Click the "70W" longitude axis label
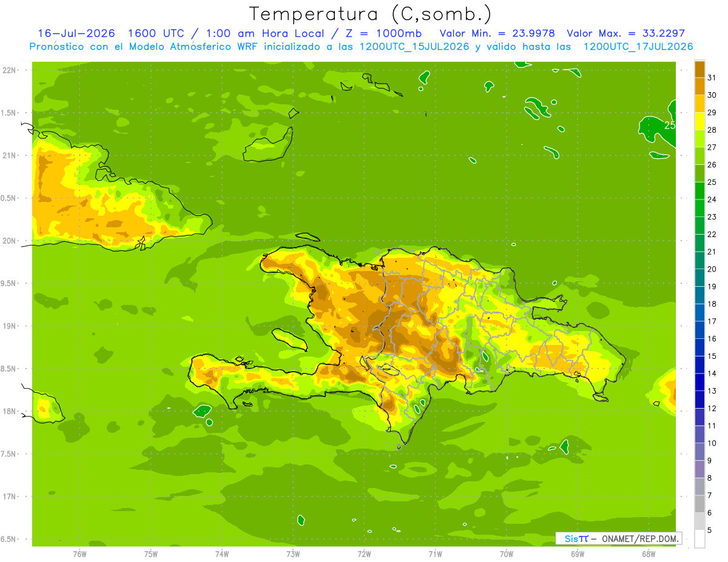The height and width of the screenshot is (562, 728). pyautogui.click(x=507, y=554)
